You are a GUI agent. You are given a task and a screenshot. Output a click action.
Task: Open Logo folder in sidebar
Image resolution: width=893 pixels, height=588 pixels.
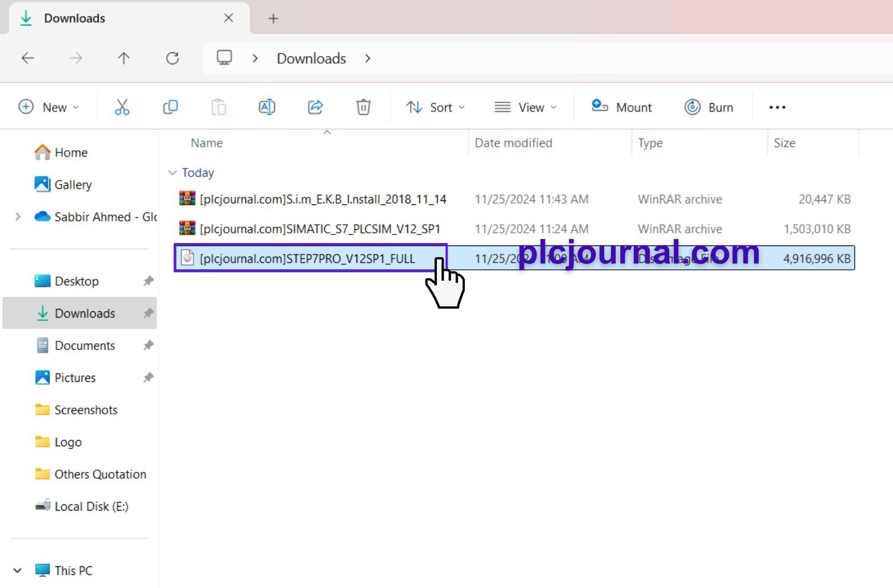[x=58, y=442]
